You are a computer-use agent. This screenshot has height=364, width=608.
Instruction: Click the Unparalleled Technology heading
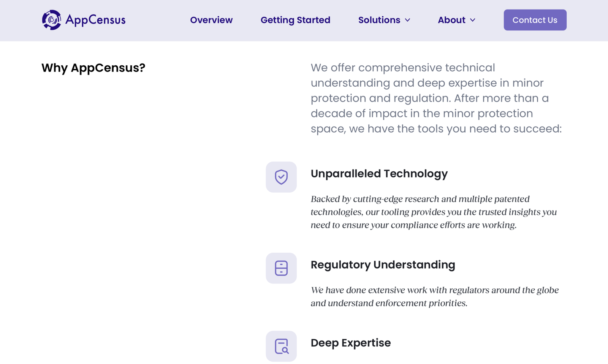[379, 174]
